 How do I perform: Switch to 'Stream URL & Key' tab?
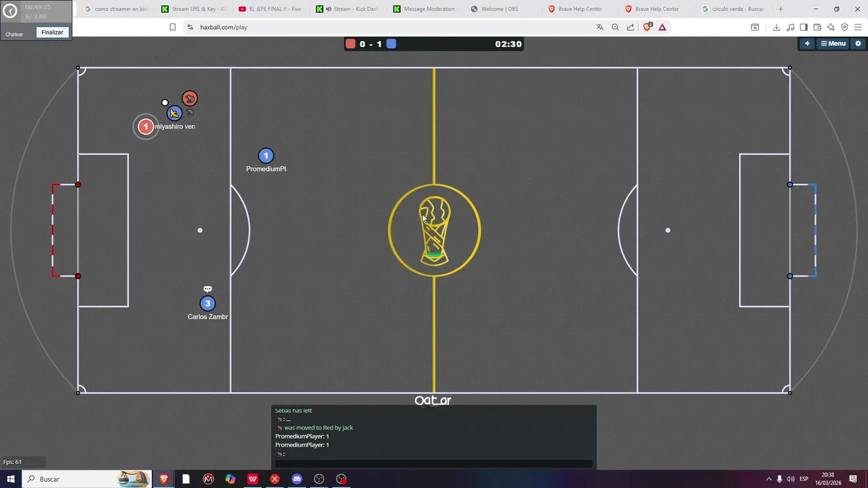[x=194, y=9]
